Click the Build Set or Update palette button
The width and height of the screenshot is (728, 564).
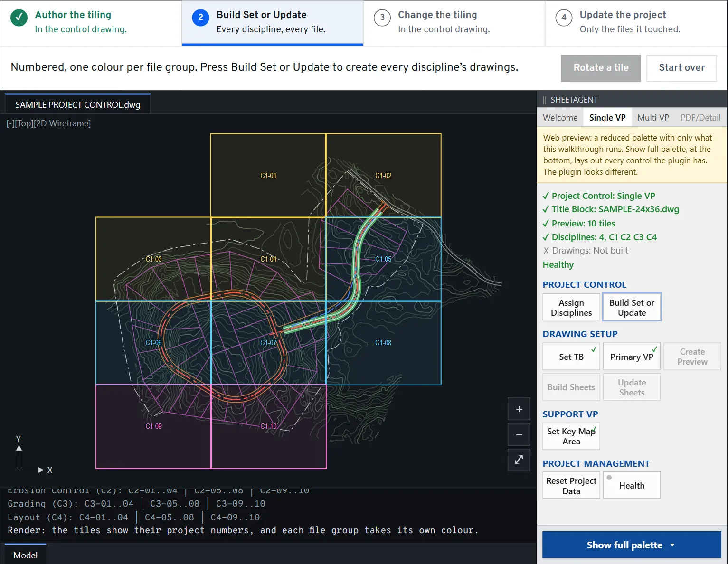coord(632,308)
